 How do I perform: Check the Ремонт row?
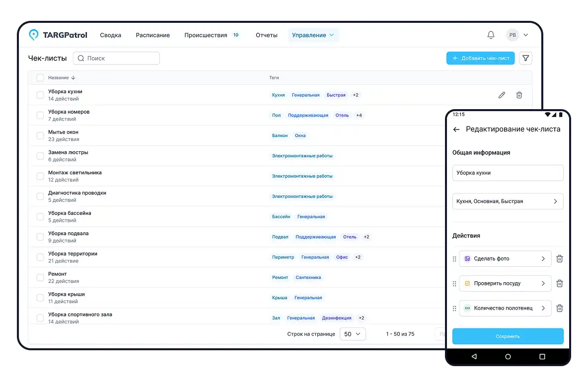40,277
